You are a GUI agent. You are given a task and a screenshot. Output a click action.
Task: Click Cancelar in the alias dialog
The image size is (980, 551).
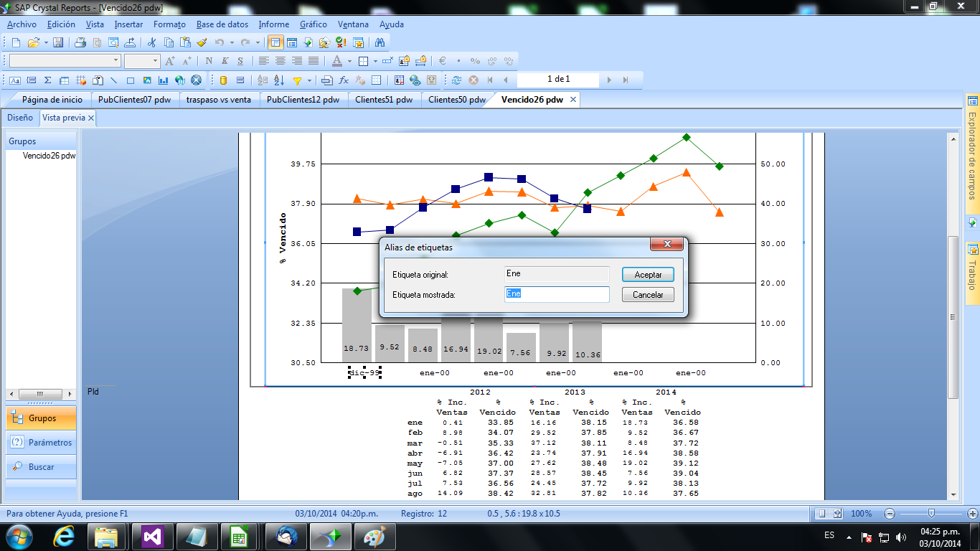(648, 295)
